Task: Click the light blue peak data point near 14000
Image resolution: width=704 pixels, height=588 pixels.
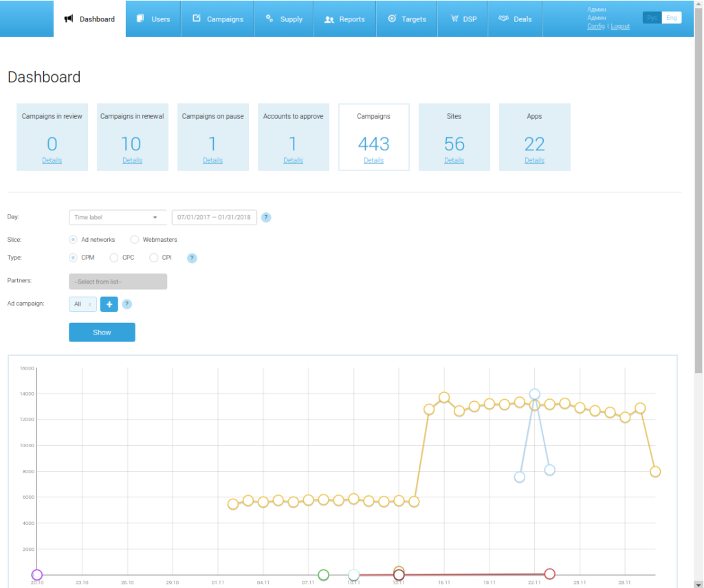Action: [x=534, y=394]
